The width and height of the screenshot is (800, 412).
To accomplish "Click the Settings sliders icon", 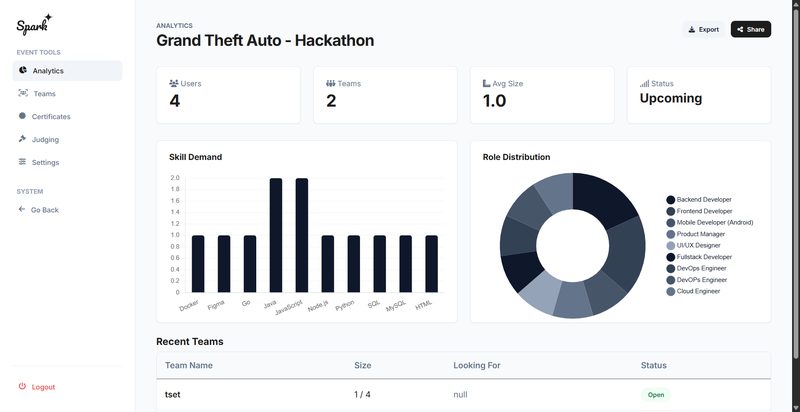I will point(23,162).
